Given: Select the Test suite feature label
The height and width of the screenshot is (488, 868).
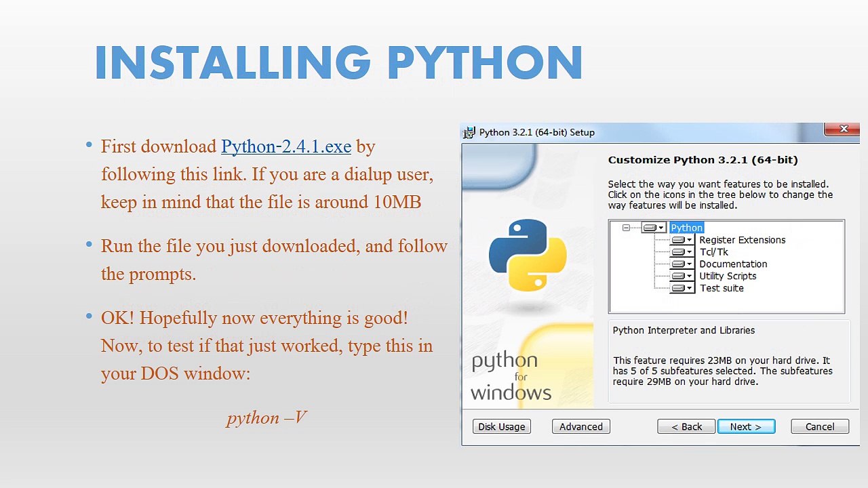Looking at the screenshot, I should click(x=722, y=288).
